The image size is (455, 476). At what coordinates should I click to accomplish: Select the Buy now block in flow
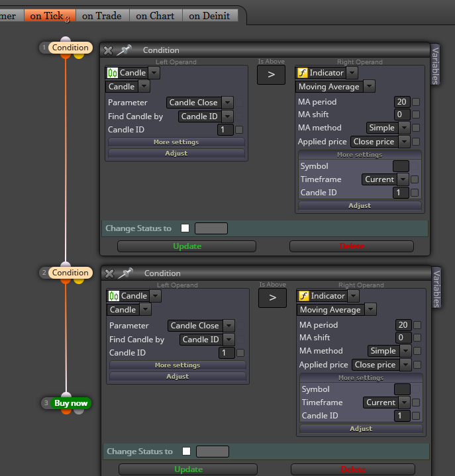[x=71, y=403]
